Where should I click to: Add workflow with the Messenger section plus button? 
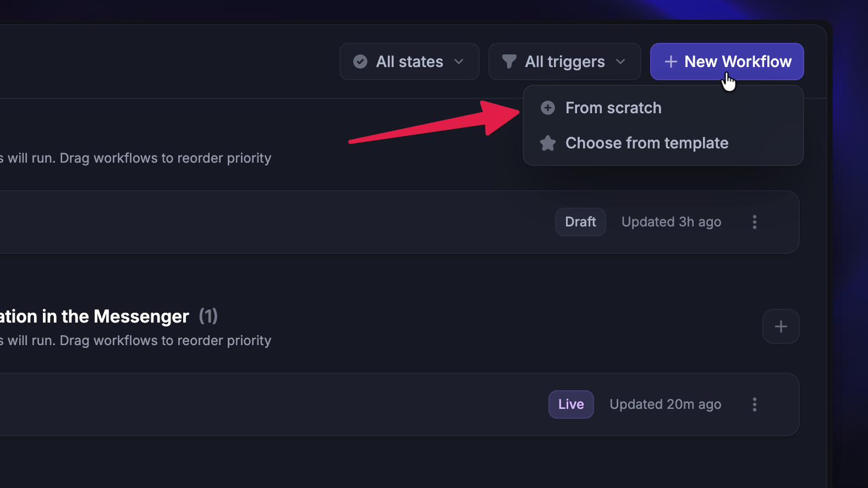[x=781, y=326]
